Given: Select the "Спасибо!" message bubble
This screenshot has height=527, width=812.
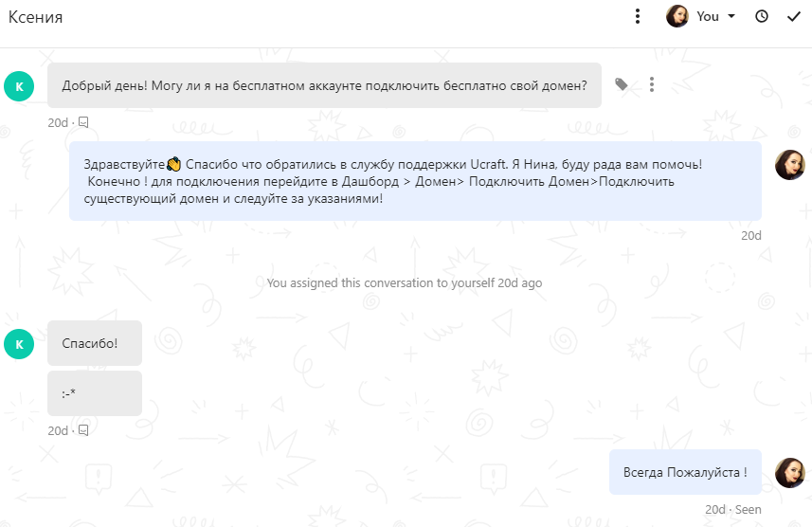Looking at the screenshot, I should (x=95, y=343).
